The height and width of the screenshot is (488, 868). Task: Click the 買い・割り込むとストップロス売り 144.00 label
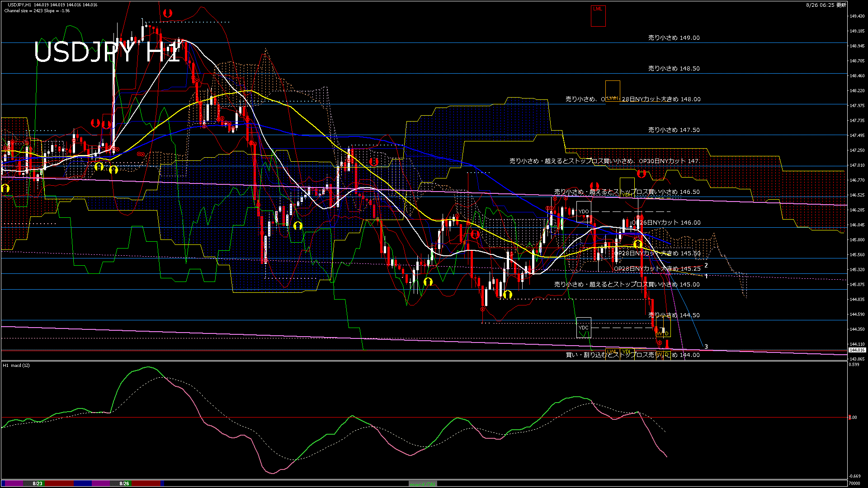[633, 355]
